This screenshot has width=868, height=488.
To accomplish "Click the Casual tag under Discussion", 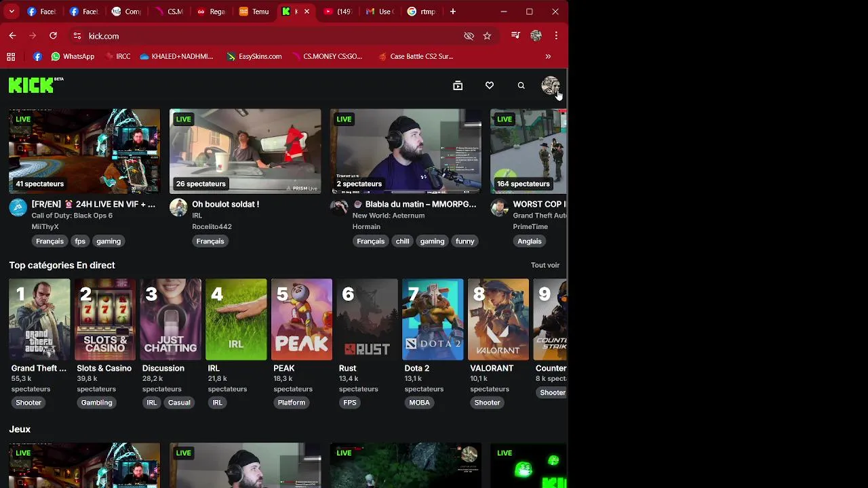I will pyautogui.click(x=179, y=403).
